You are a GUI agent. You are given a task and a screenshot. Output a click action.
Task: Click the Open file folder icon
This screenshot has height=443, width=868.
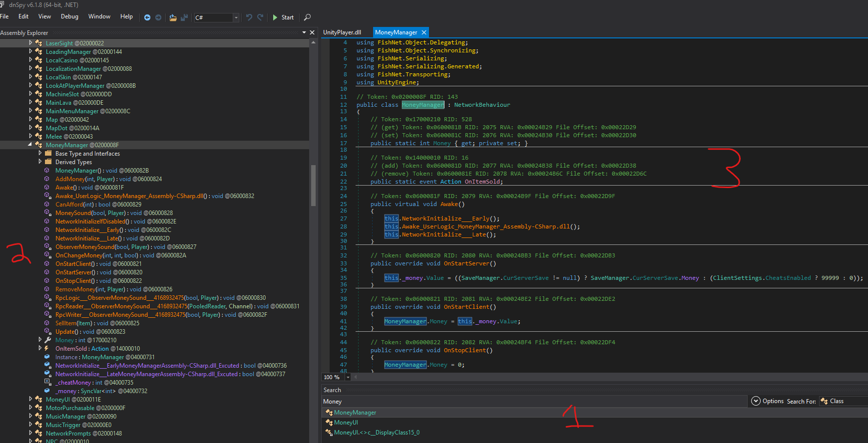173,17
